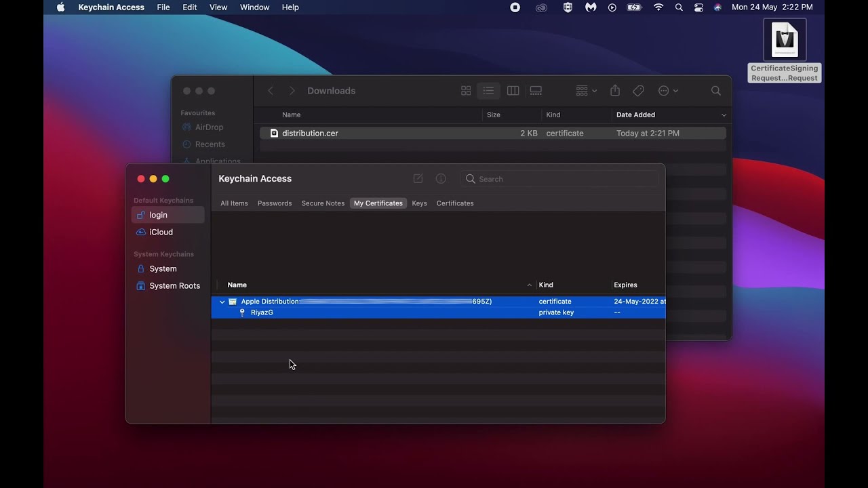The height and width of the screenshot is (488, 868).
Task: Open the Keychain Access app menu
Action: point(111,7)
